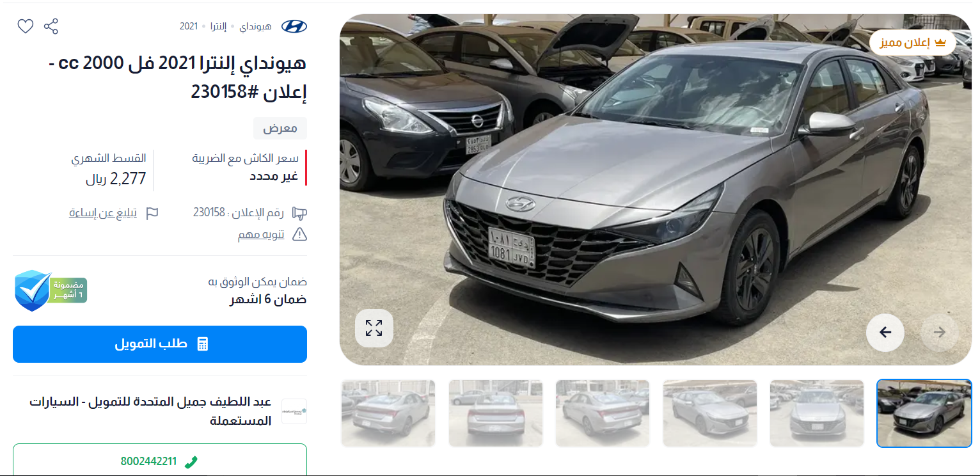Open the تبليغ عن إساءة link

click(103, 212)
